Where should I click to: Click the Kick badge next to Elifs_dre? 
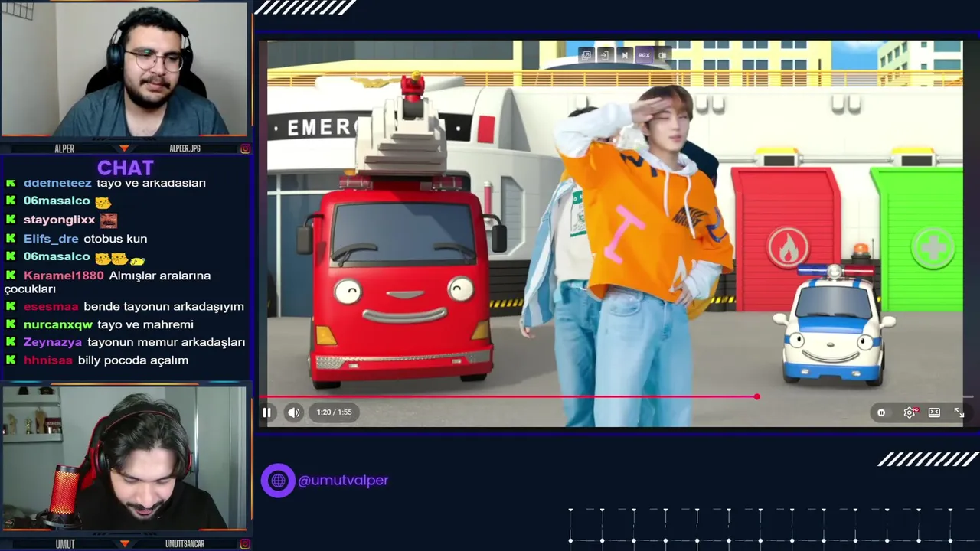11,238
